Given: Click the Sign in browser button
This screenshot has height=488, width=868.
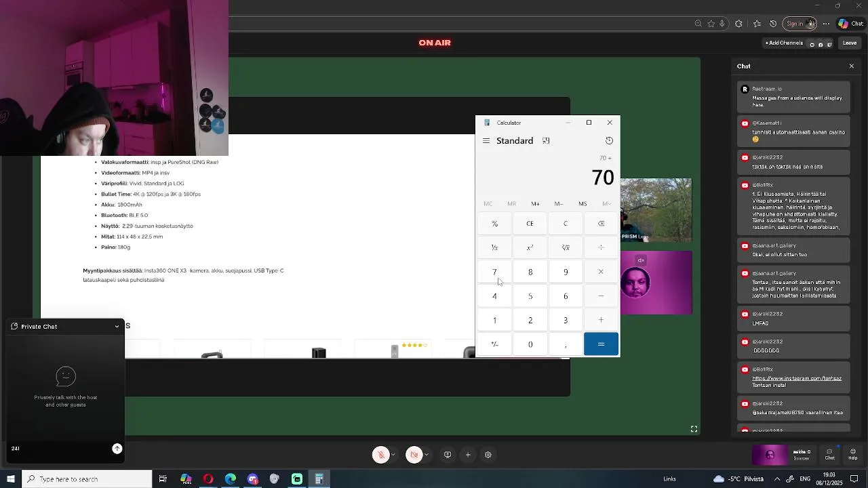Looking at the screenshot, I should pos(800,24).
